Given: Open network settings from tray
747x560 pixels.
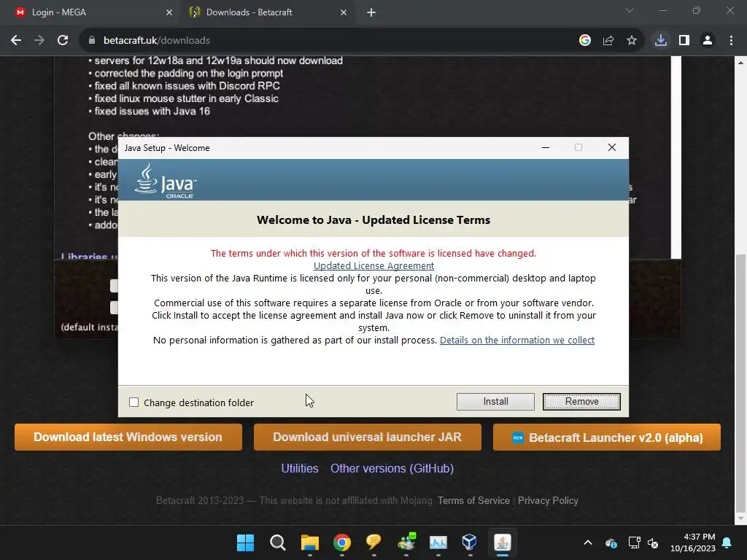Looking at the screenshot, I should point(634,542).
